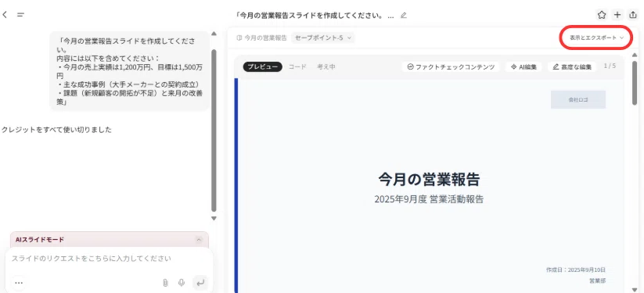Click the クレジットをすべて使い切りました message
This screenshot has width=644, height=293.
point(56,130)
